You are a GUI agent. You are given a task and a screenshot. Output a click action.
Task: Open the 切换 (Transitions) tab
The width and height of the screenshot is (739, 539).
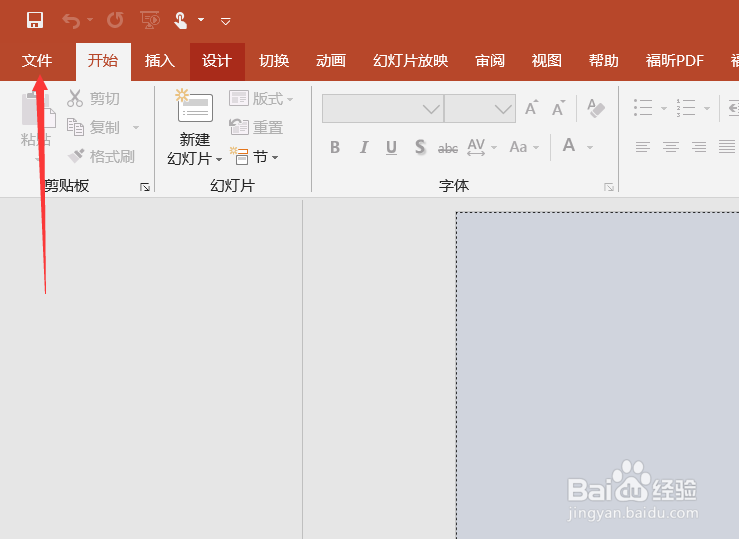[274, 61]
